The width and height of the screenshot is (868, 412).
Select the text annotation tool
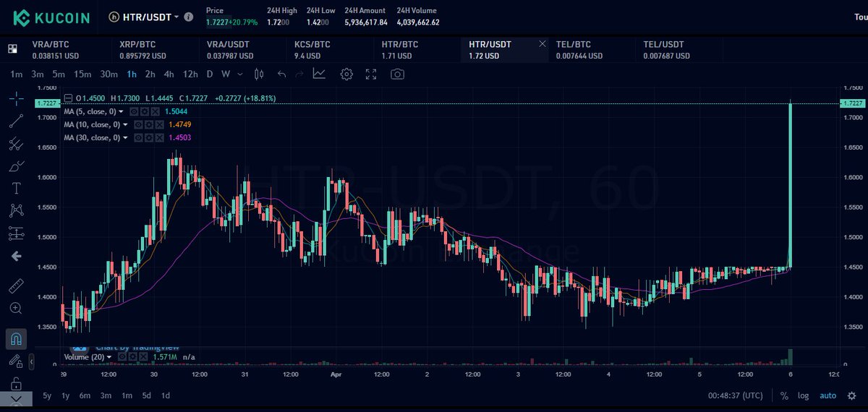pos(16,189)
